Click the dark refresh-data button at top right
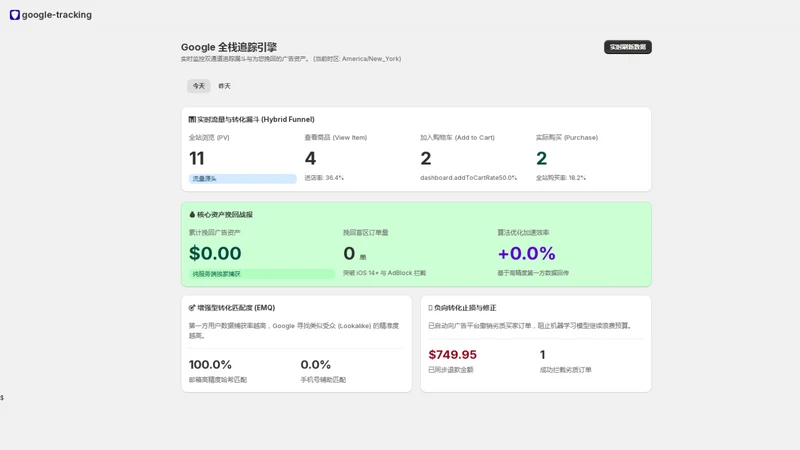This screenshot has height=450, width=800. [x=628, y=47]
